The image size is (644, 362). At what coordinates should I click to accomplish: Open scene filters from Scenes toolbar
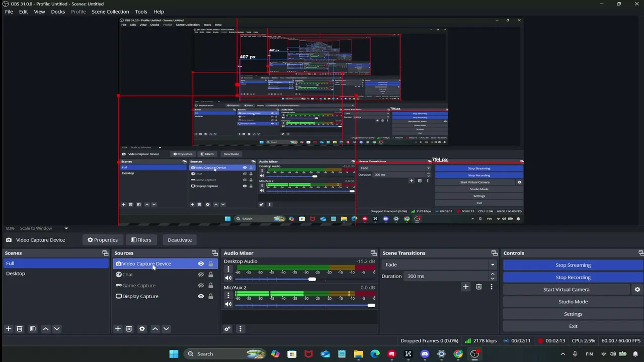(33, 329)
